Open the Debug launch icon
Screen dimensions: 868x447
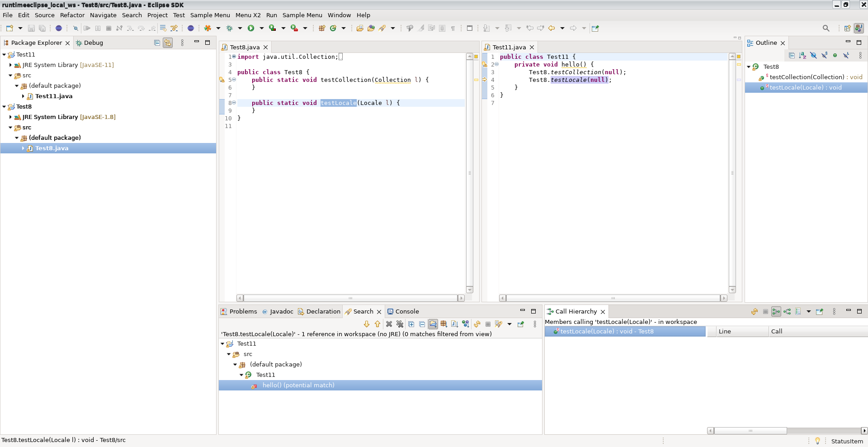[x=230, y=28]
